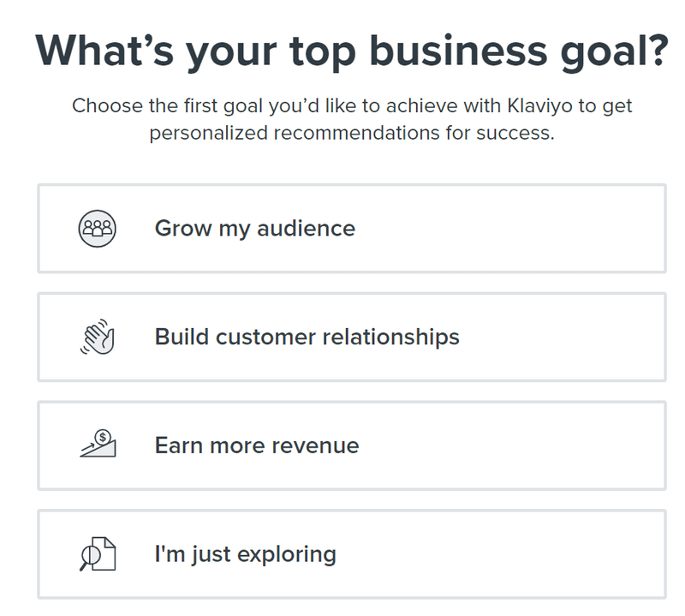Click the "Build customer relationships" label text
Image resolution: width=685 pixels, height=616 pixels.
[x=307, y=337]
